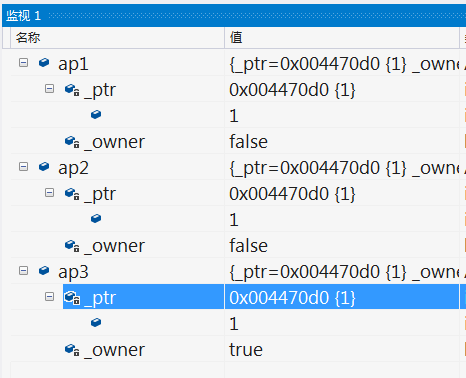466x378 pixels.
Task: Click the private field icon of ap3's _ptr
Action: tap(72, 298)
